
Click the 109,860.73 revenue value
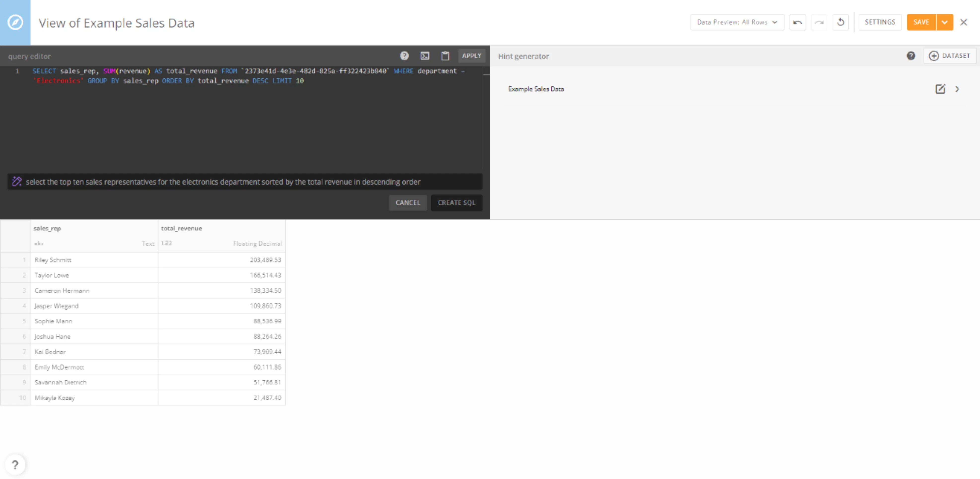click(x=265, y=306)
